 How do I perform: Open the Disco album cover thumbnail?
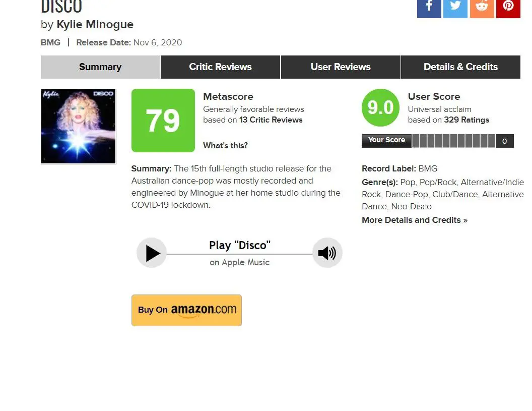[x=79, y=127]
